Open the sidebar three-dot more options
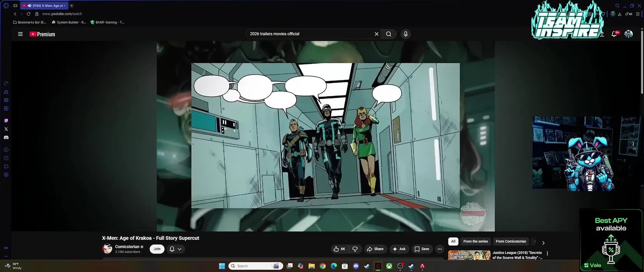Image resolution: width=644 pixels, height=272 pixels. click(6, 256)
